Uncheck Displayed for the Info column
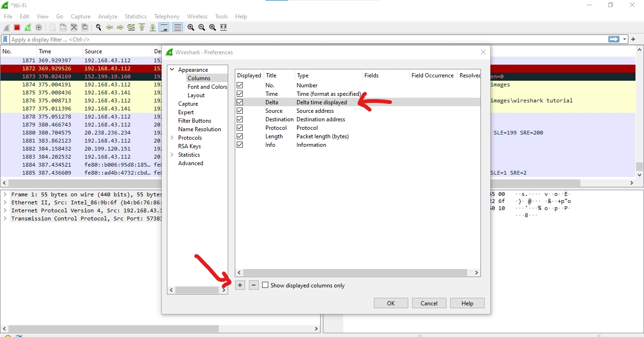This screenshot has height=337, width=644. click(240, 145)
